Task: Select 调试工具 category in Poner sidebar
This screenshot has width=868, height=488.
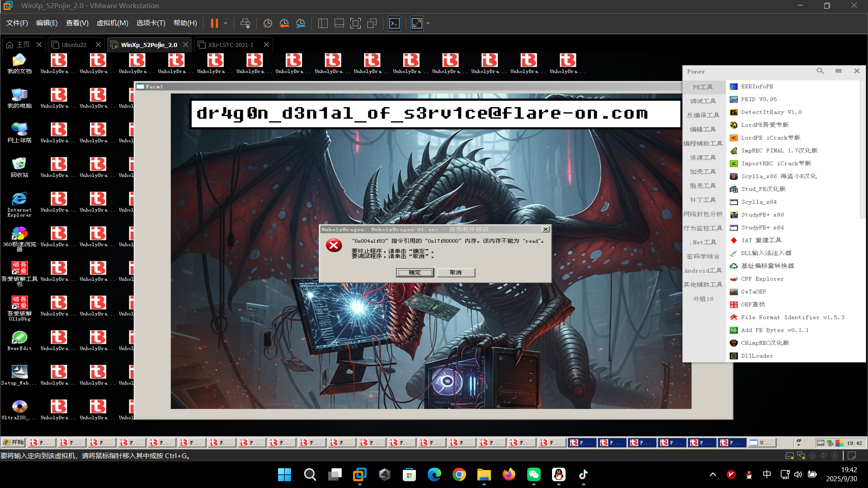Action: [x=703, y=101]
